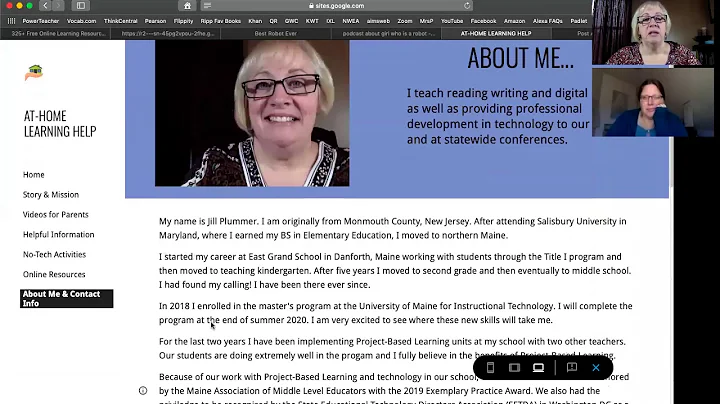Reload the page with the refresh icon
The height and width of the screenshot is (404, 720).
[467, 6]
